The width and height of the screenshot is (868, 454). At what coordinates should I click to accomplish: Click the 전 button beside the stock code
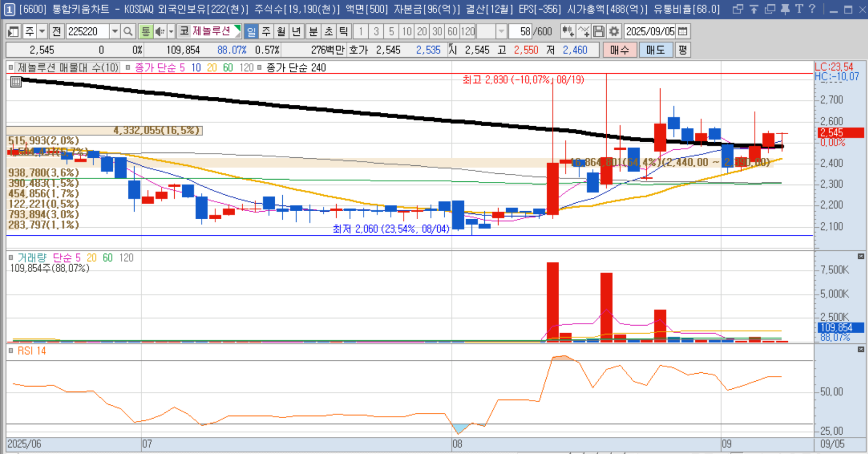(x=57, y=32)
